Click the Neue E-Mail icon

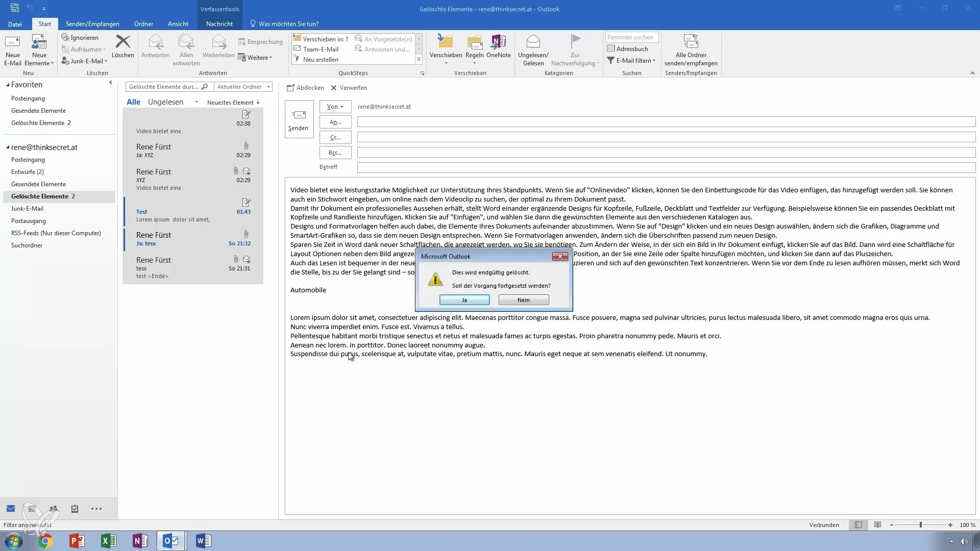pos(13,42)
